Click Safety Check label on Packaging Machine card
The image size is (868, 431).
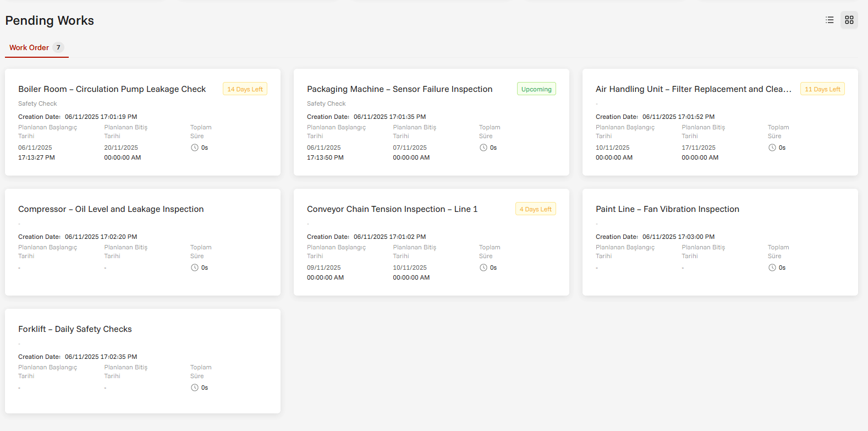point(326,103)
